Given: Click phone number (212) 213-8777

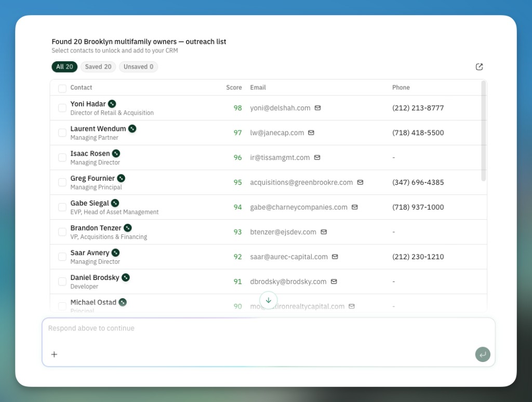Looking at the screenshot, I should pyautogui.click(x=418, y=108).
